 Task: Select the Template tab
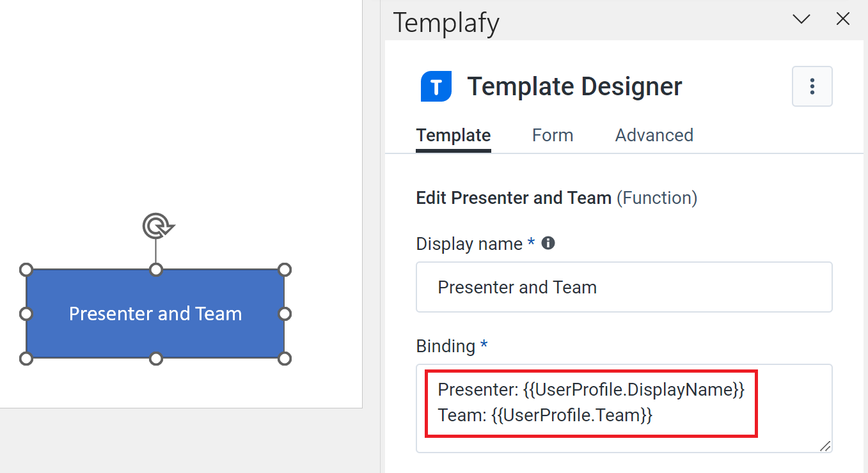tap(453, 135)
